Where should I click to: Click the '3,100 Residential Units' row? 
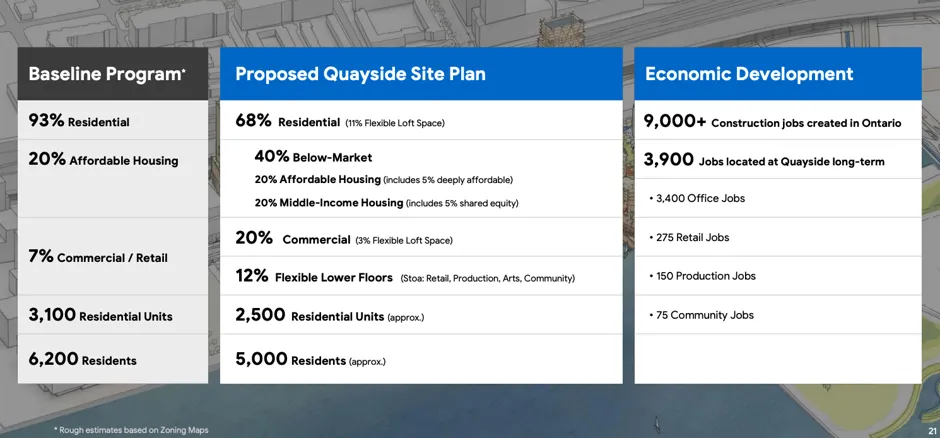point(113,315)
